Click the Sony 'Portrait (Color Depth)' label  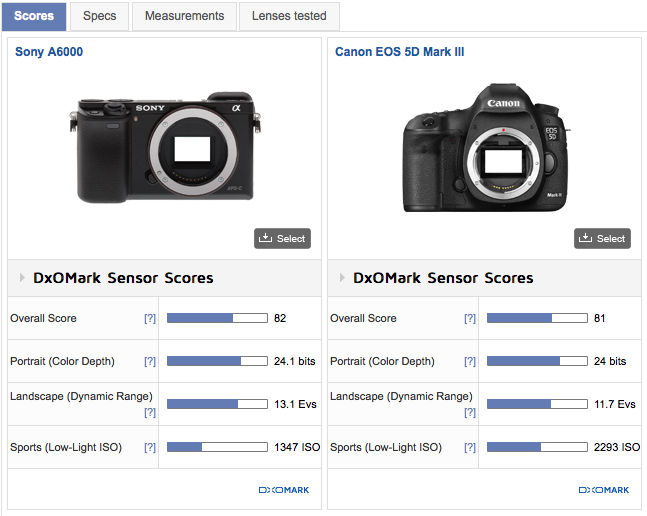(62, 361)
